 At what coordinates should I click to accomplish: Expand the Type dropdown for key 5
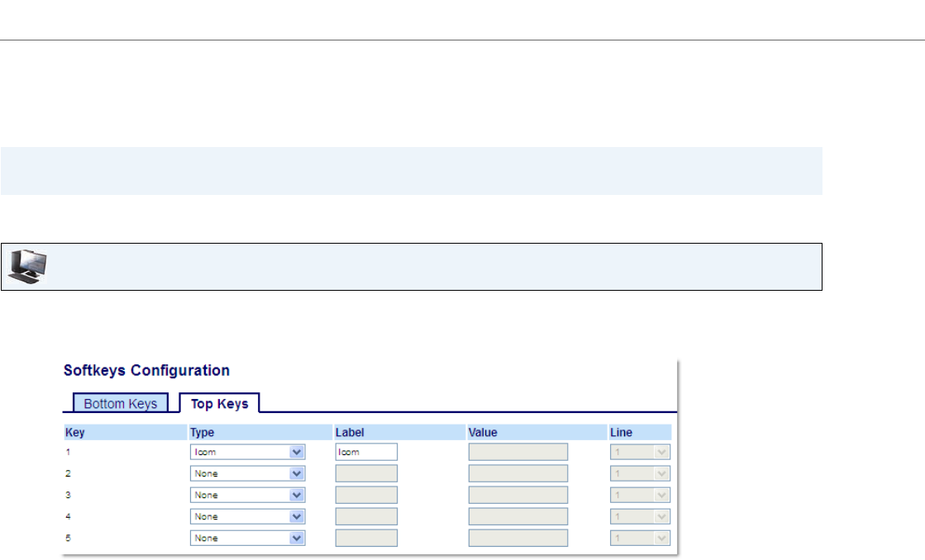[247, 539]
